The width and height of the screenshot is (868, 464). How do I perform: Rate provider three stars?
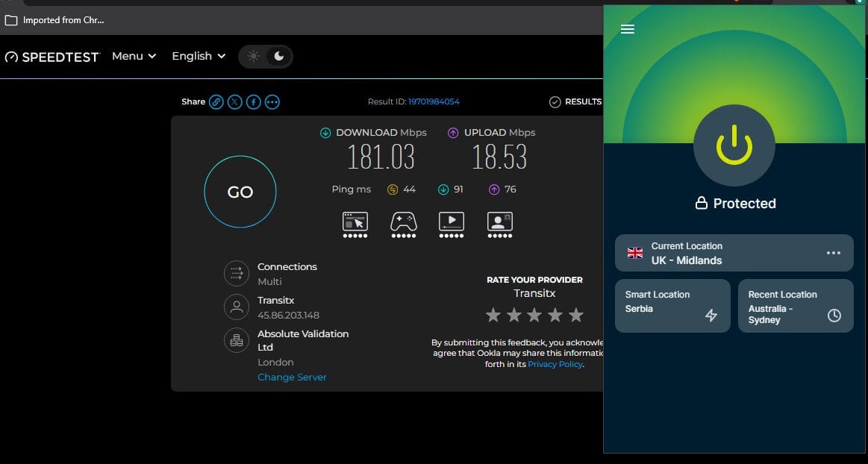(x=534, y=316)
